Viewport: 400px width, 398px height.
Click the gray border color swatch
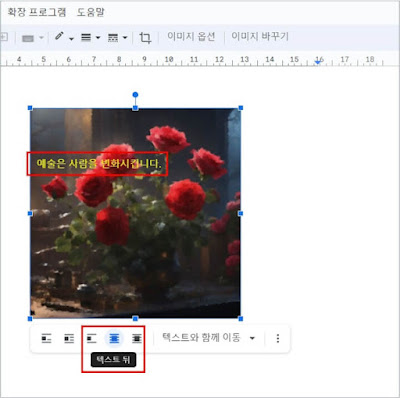pos(28,38)
